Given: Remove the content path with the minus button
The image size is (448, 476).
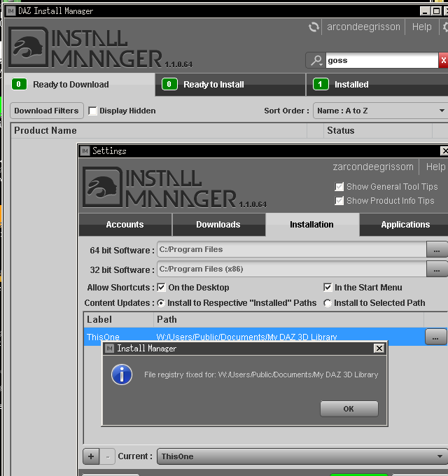Looking at the screenshot, I should coord(107,456).
